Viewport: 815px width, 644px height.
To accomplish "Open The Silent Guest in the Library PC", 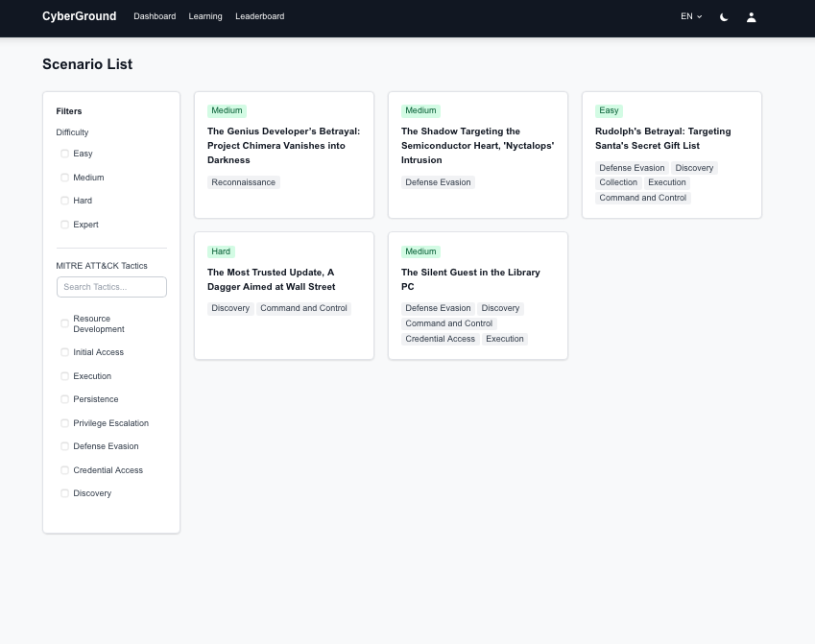I will tap(470, 279).
